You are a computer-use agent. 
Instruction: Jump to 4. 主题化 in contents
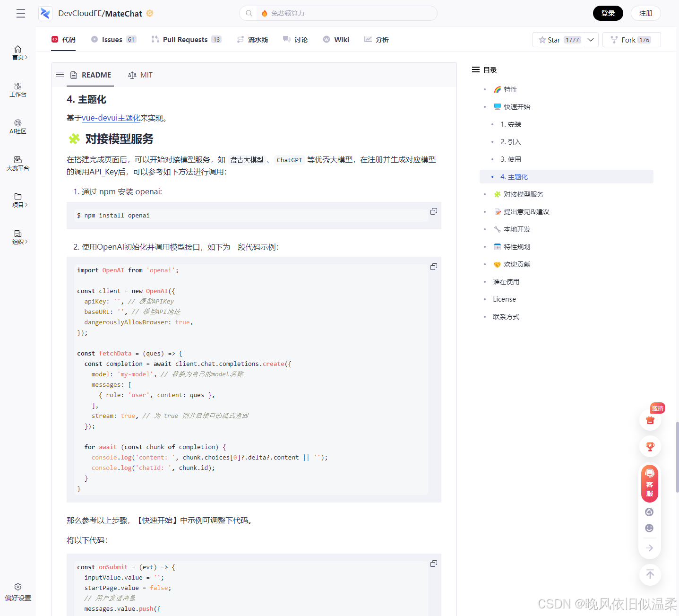567,176
